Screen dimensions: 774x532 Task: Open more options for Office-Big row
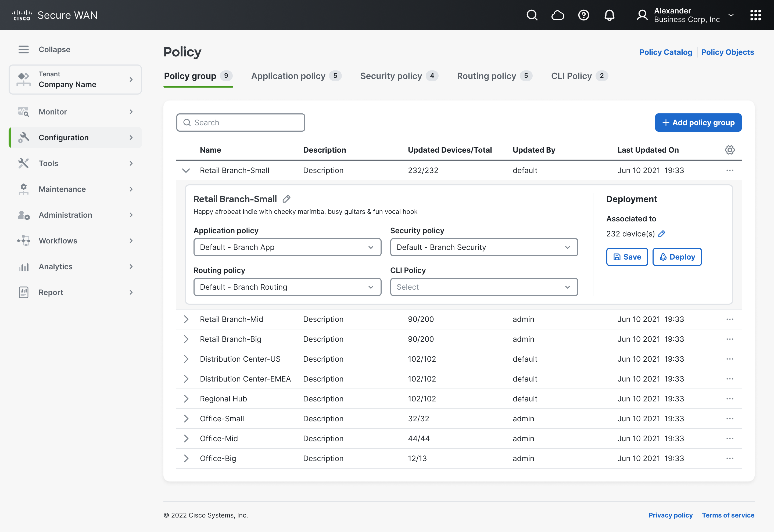[730, 458]
